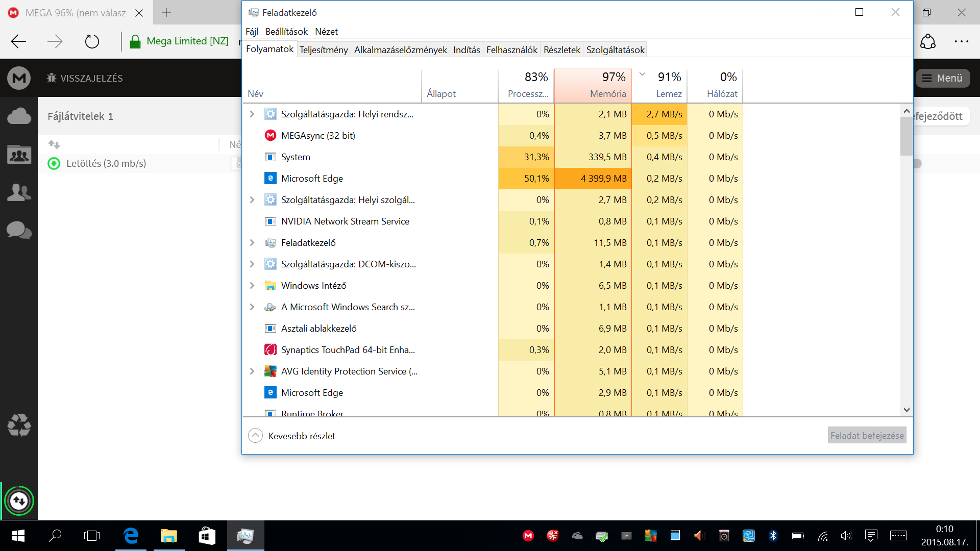The width and height of the screenshot is (980, 551).
Task: Click the Windows Intéző folder icon
Action: tap(271, 286)
